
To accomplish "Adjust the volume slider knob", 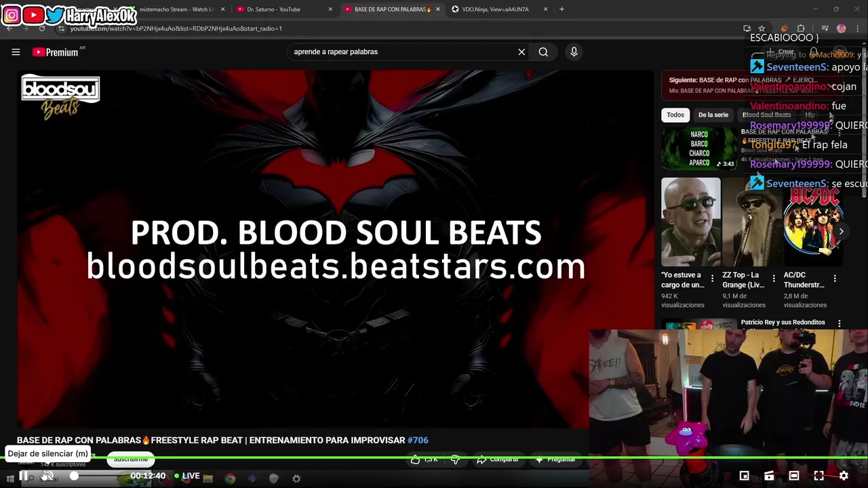I will coord(74,476).
